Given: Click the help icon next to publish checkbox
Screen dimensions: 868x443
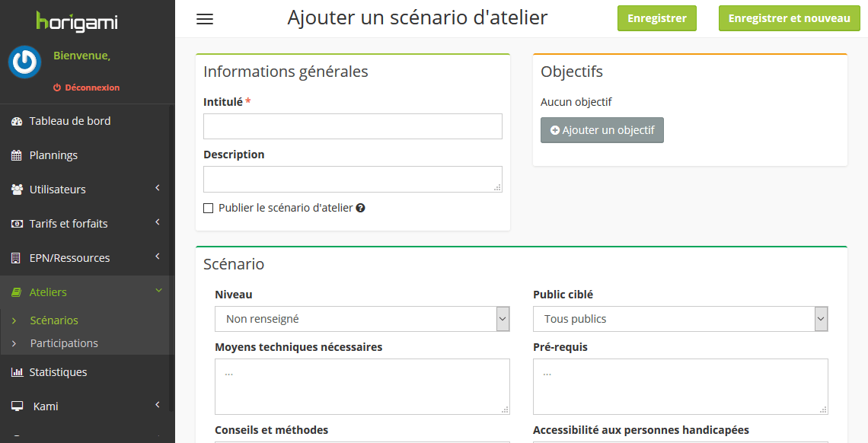Looking at the screenshot, I should pos(361,208).
